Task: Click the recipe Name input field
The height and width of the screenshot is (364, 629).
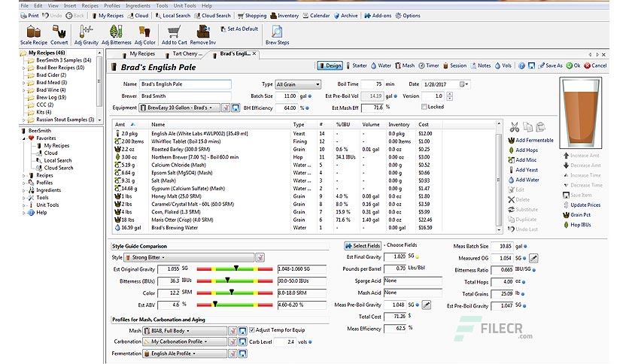Action: pyautogui.click(x=185, y=84)
